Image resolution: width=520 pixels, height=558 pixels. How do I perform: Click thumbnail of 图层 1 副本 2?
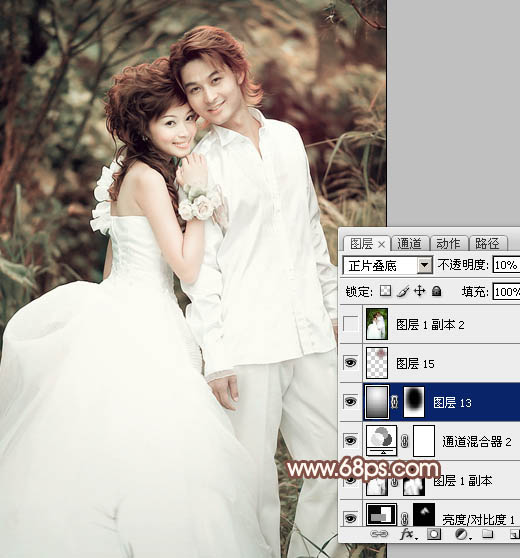pos(377,324)
